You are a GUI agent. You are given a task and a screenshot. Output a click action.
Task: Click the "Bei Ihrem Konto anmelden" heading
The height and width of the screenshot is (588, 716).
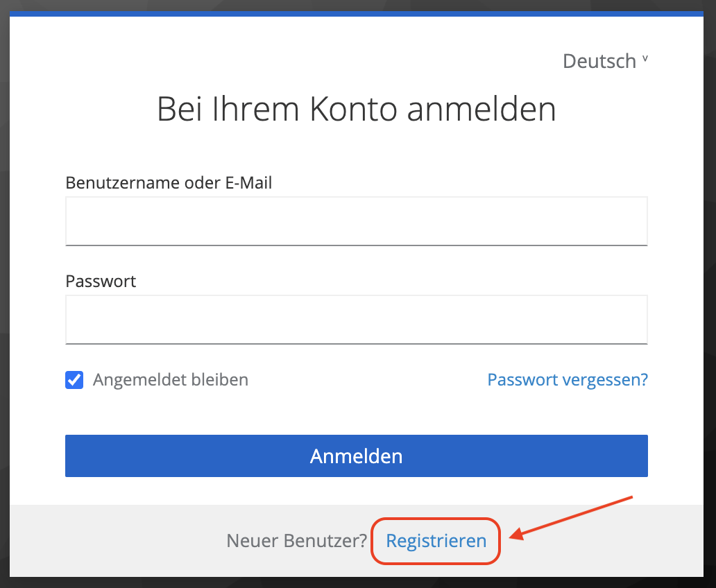(356, 110)
